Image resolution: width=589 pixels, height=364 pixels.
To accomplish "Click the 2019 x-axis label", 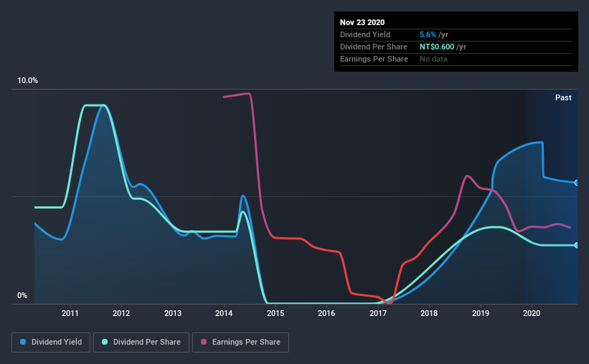I will pos(481,313).
